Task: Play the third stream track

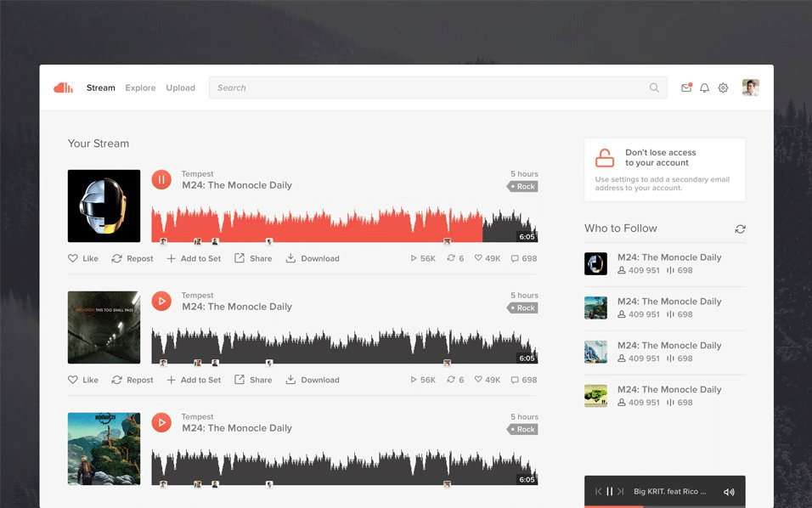Action: click(x=161, y=422)
